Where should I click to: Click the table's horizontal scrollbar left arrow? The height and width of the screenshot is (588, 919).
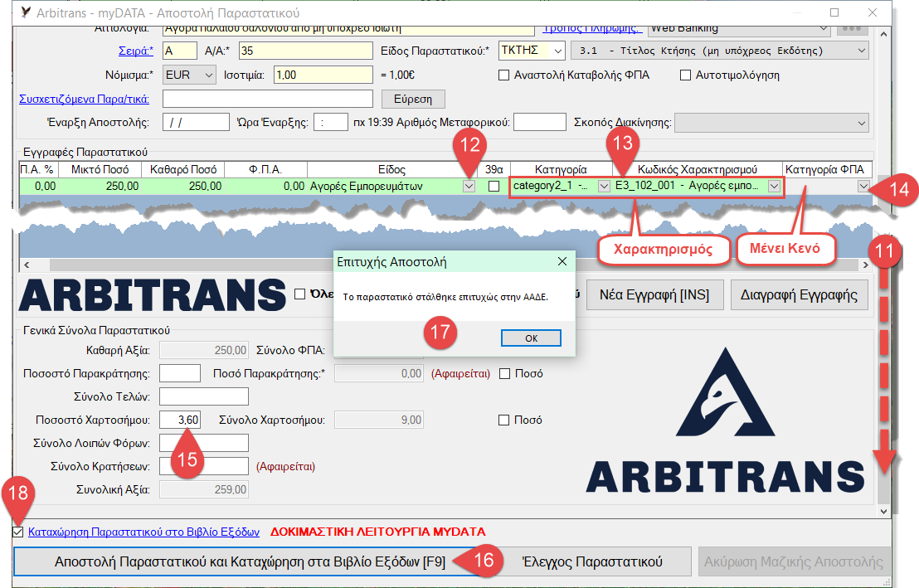[27, 265]
